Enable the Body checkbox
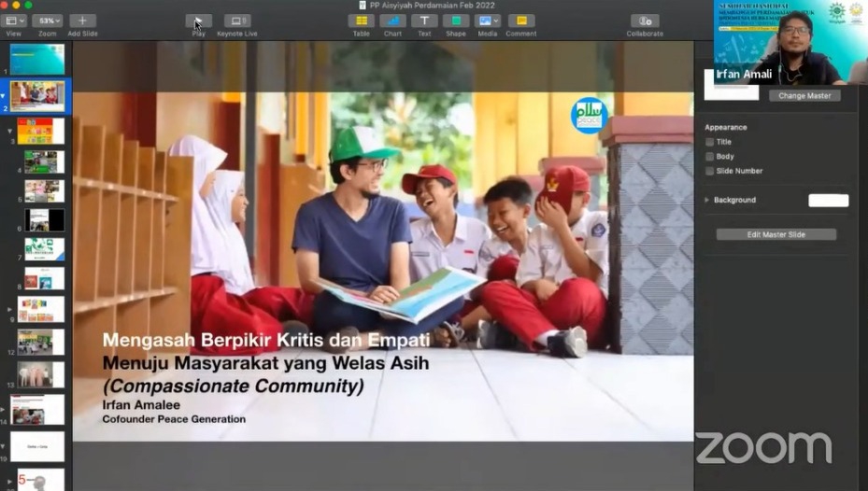The width and height of the screenshot is (868, 491). pos(710,157)
